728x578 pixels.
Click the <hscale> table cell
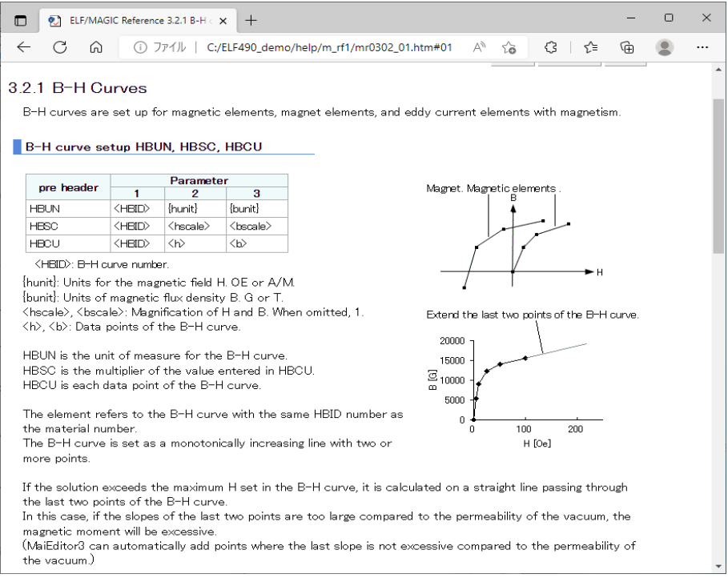[x=195, y=226]
